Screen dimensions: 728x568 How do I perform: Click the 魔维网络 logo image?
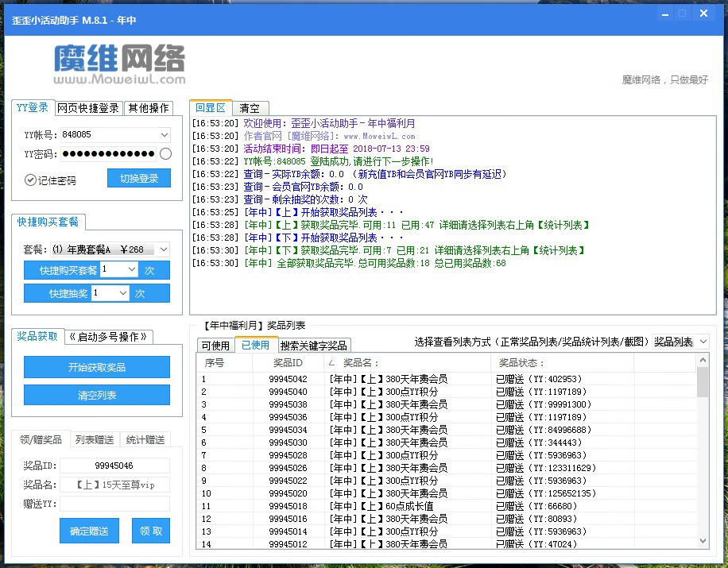tap(119, 64)
